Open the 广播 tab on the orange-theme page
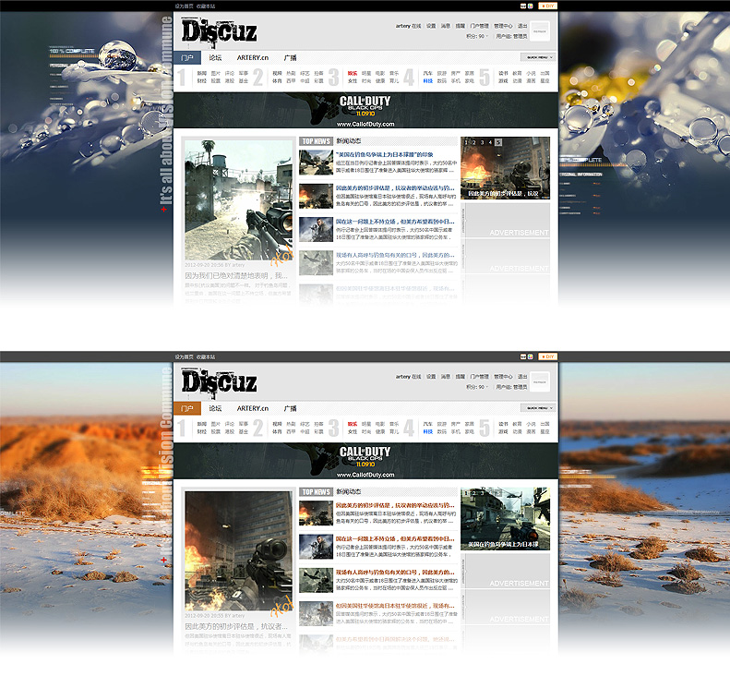 (290, 408)
